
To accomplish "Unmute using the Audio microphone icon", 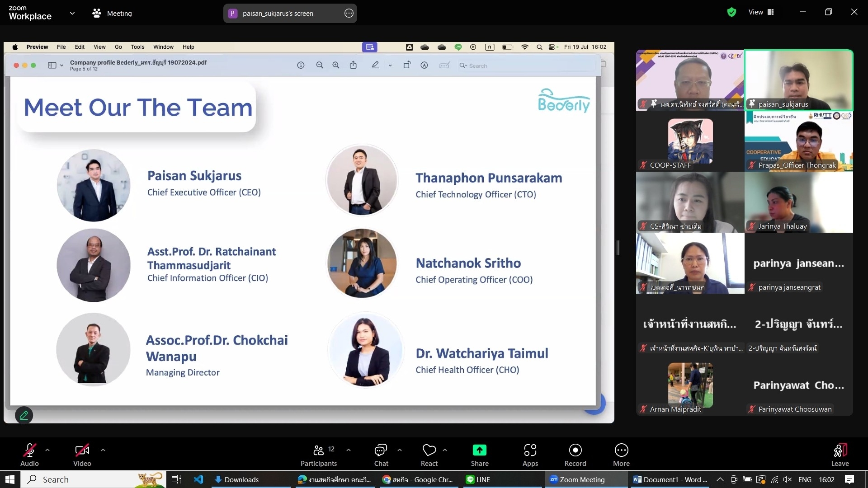I will (29, 450).
